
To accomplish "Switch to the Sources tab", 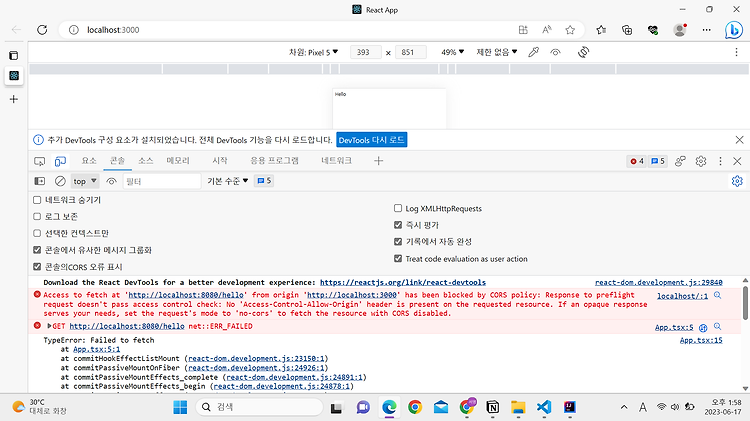I will (145, 161).
